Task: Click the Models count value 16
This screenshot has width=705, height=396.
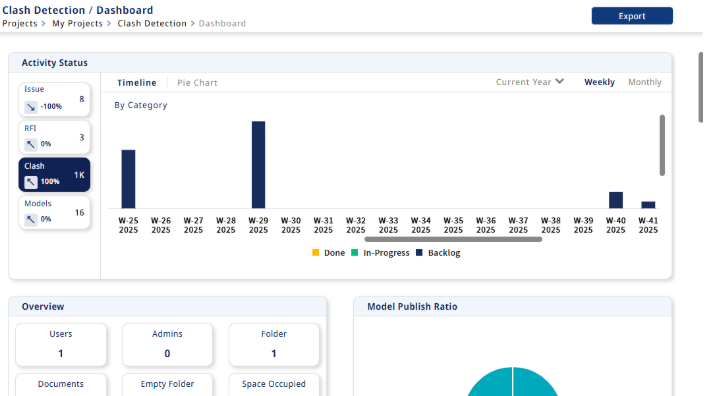Action: click(80, 213)
